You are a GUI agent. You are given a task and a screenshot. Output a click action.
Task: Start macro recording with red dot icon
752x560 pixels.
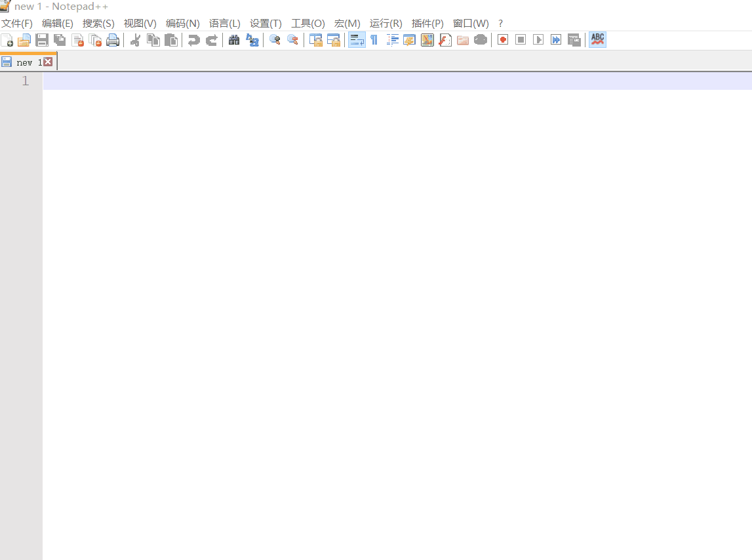503,40
